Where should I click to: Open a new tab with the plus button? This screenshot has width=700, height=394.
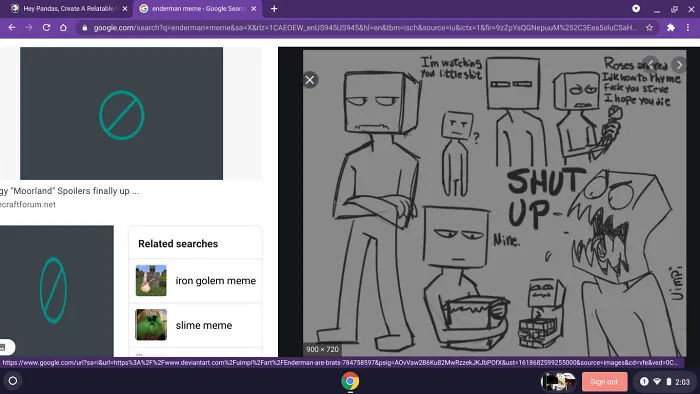pos(274,8)
